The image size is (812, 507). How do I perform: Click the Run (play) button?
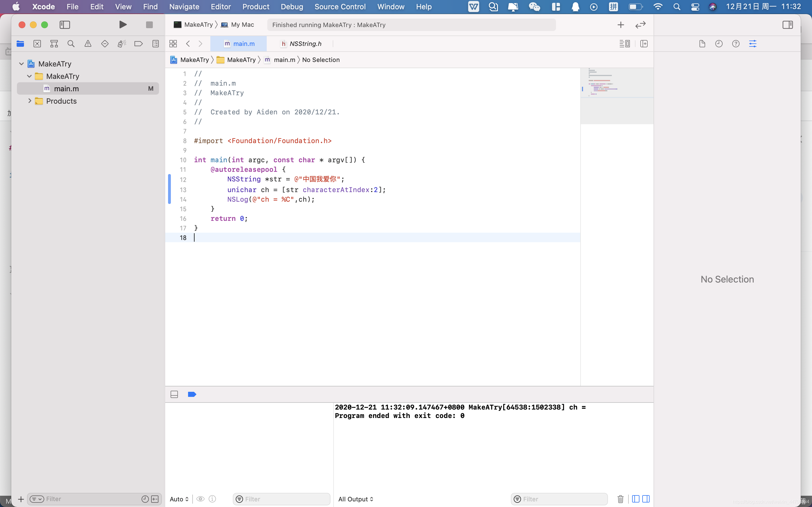[x=123, y=25]
